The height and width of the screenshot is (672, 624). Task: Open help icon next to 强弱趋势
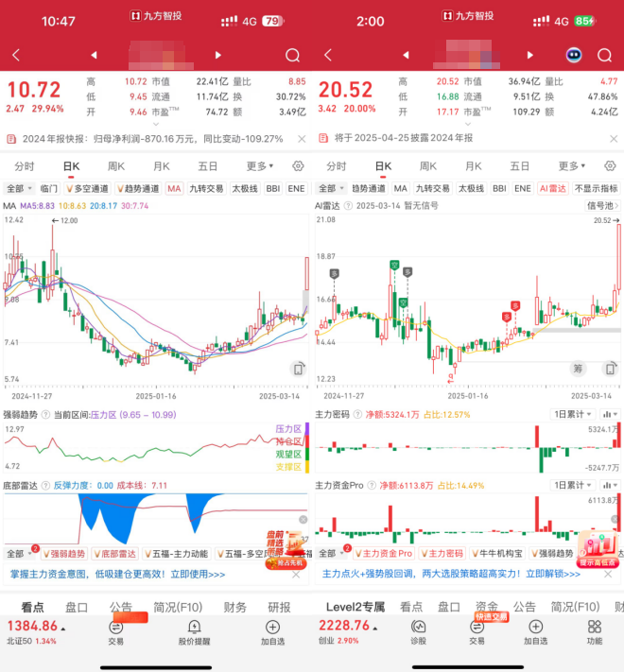[x=45, y=414]
